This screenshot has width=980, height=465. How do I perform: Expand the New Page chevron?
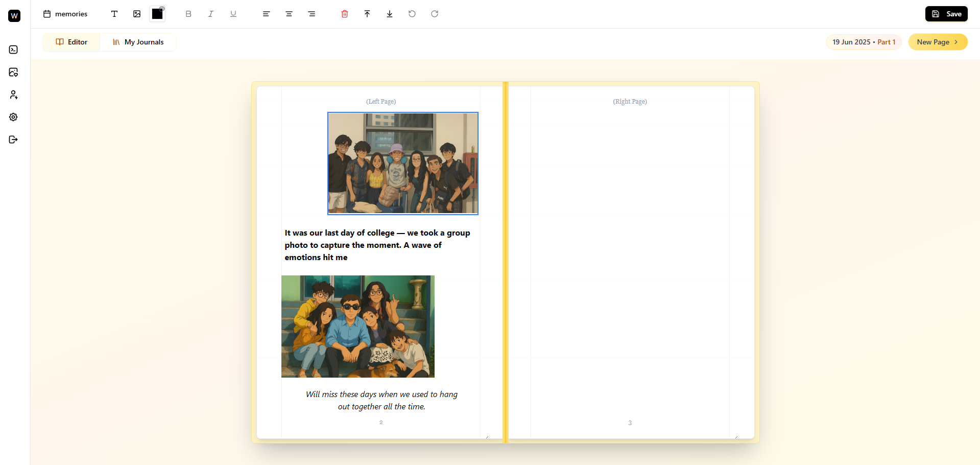click(x=957, y=42)
